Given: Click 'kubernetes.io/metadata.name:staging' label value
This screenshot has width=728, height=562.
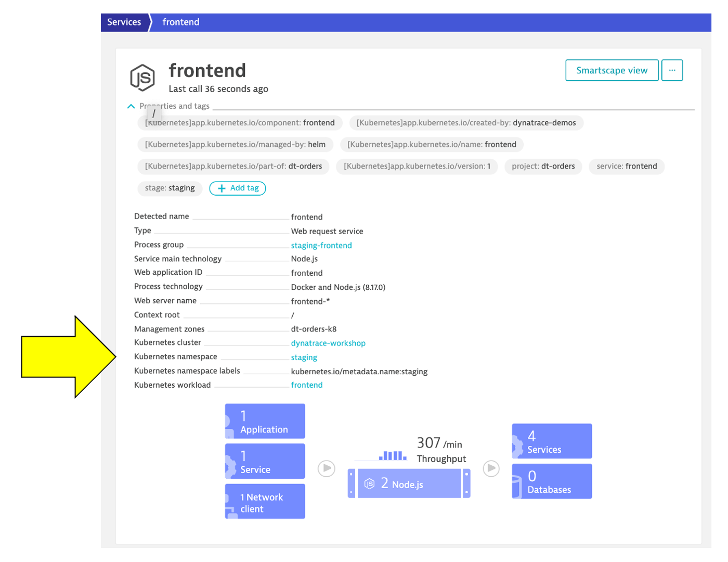Looking at the screenshot, I should tap(359, 372).
